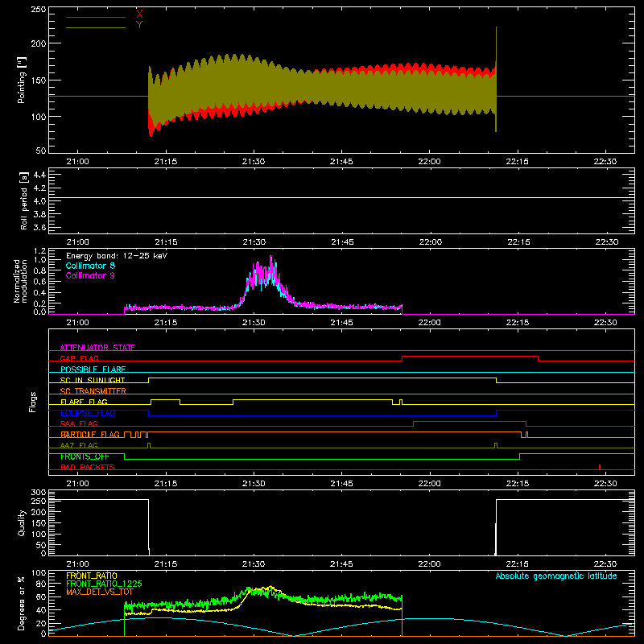Select the green FRONT_RATIO_1225 legend entry

point(104,584)
